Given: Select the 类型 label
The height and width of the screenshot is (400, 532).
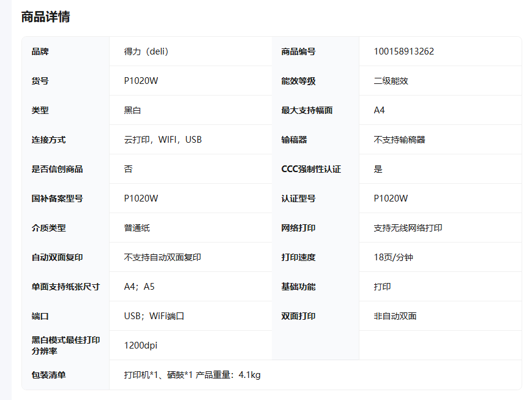Looking at the screenshot, I should 40,110.
